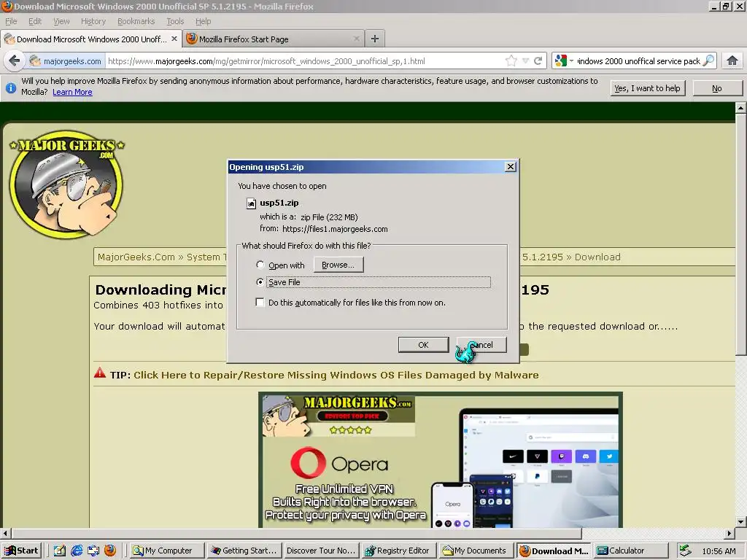Reload the page with the refresh icon
Screen dimensions: 747x560
pyautogui.click(x=538, y=61)
